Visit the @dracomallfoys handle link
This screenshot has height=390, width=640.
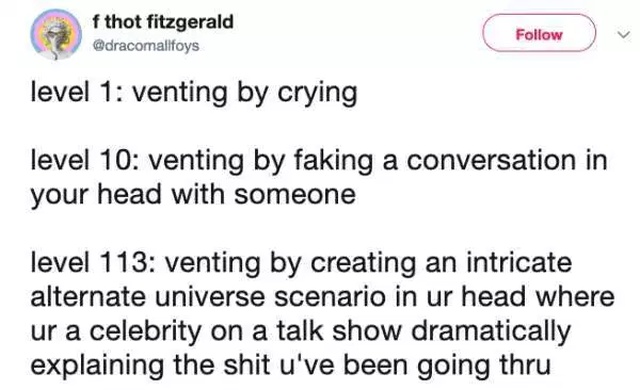point(146,46)
